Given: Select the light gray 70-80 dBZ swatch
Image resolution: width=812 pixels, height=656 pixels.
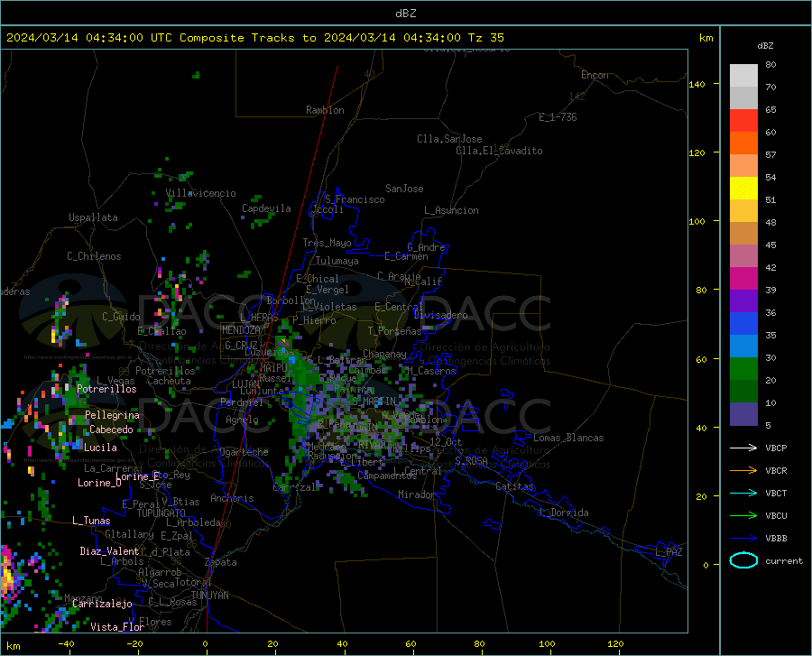Looking at the screenshot, I should [743, 76].
